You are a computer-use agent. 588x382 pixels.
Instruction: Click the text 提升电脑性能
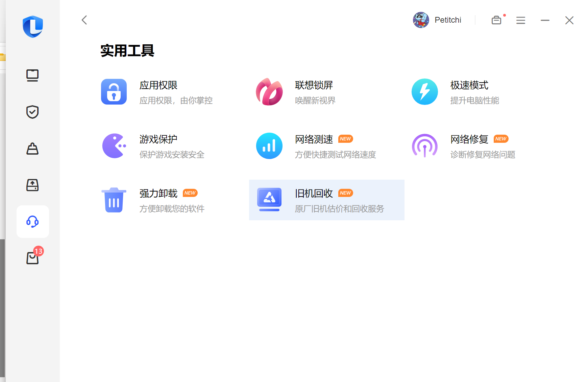pos(475,100)
